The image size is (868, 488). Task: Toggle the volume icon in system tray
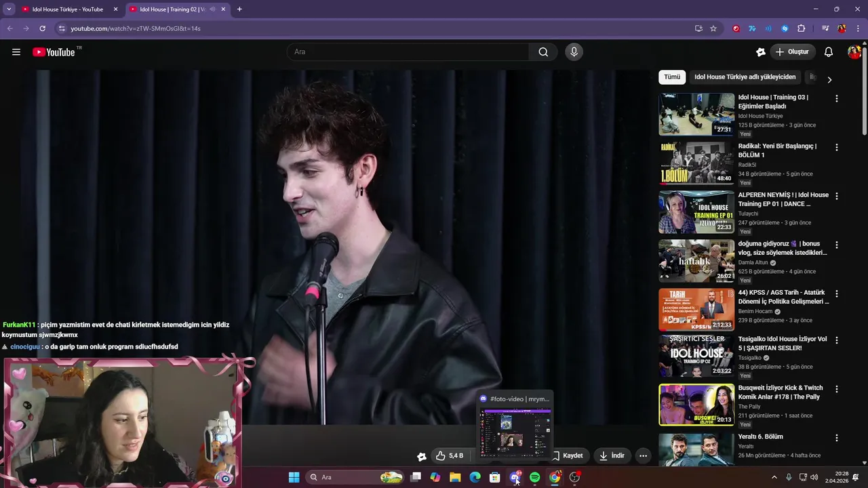click(x=814, y=477)
